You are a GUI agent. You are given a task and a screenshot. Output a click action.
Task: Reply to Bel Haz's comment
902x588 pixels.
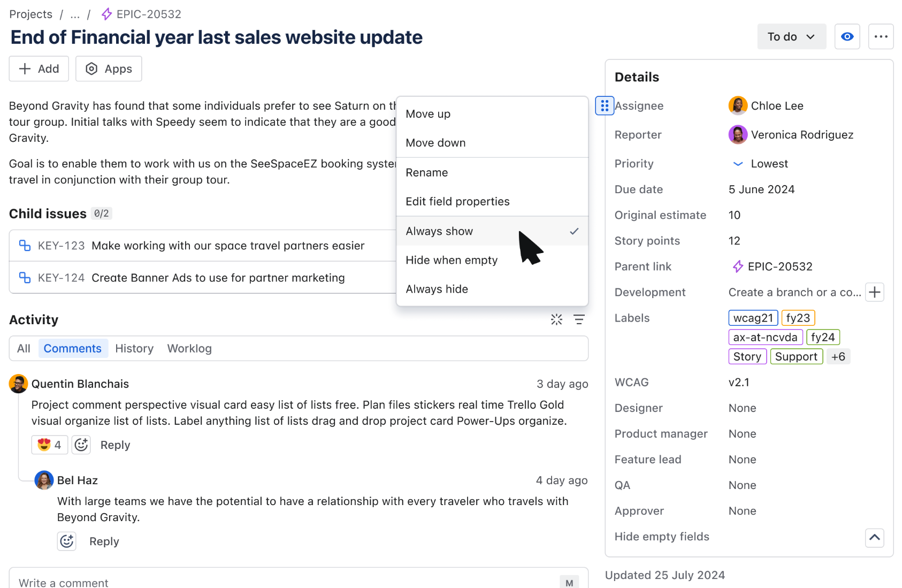pos(104,541)
